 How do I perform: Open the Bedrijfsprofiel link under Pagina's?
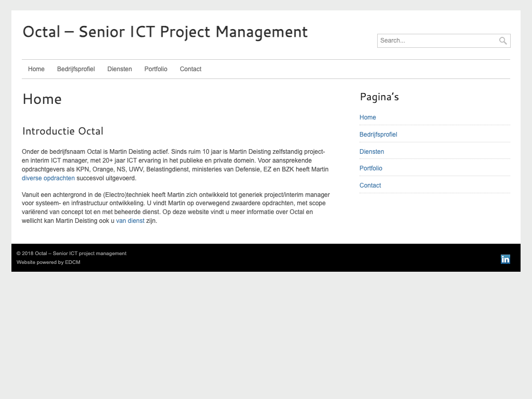[378, 135]
